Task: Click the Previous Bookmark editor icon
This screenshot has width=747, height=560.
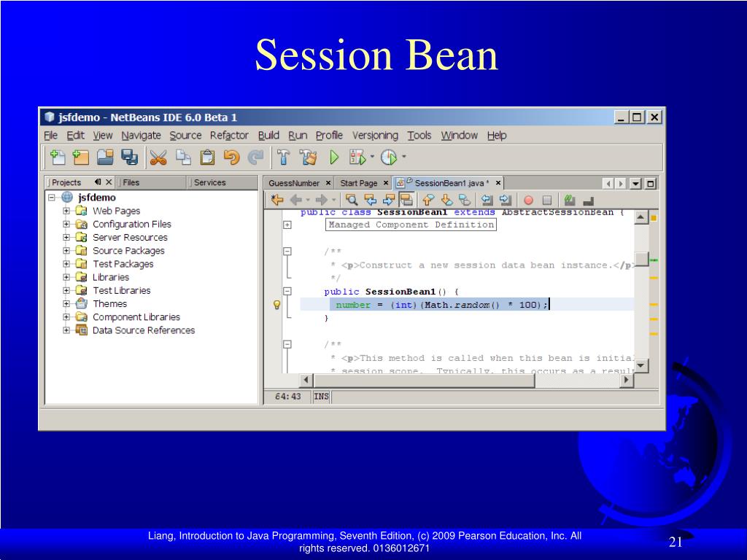Action: [428, 200]
